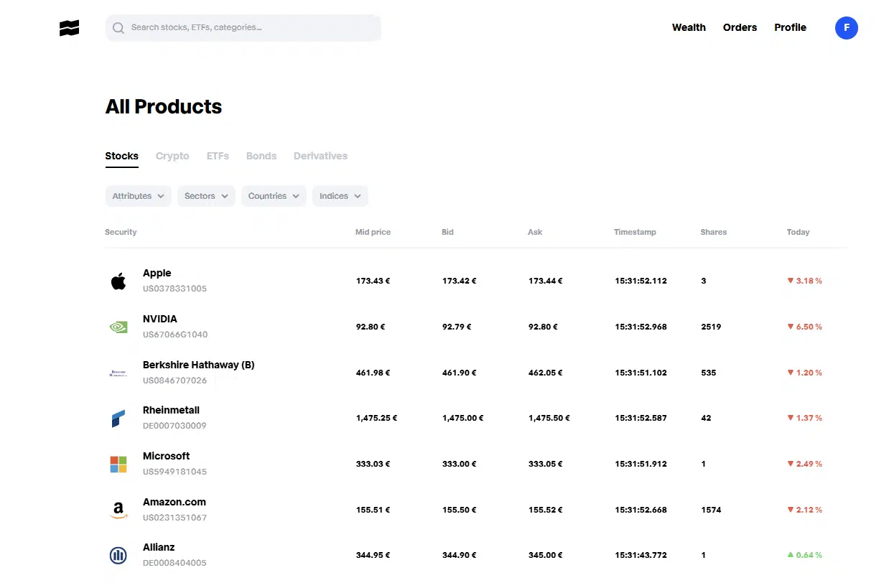Image resolution: width=889 pixels, height=588 pixels.
Task: Click Berkshire shares value 535
Action: 709,373
